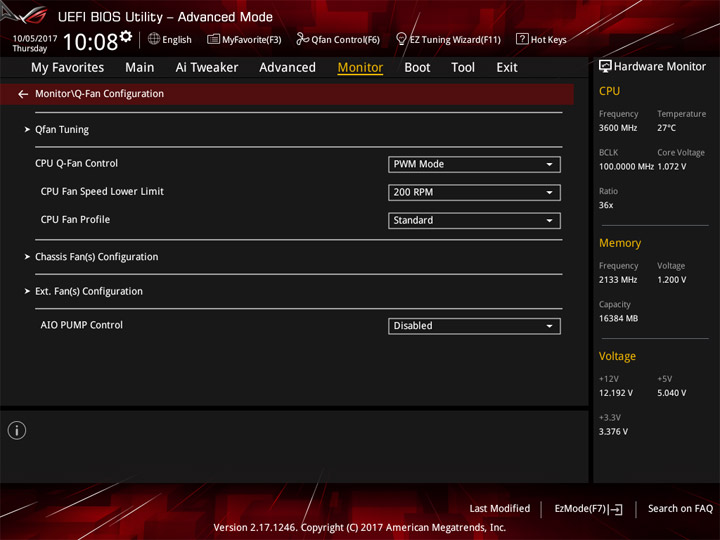Click the 10/05/2017 date text
Screen dimensions: 720x540
click(x=35, y=39)
